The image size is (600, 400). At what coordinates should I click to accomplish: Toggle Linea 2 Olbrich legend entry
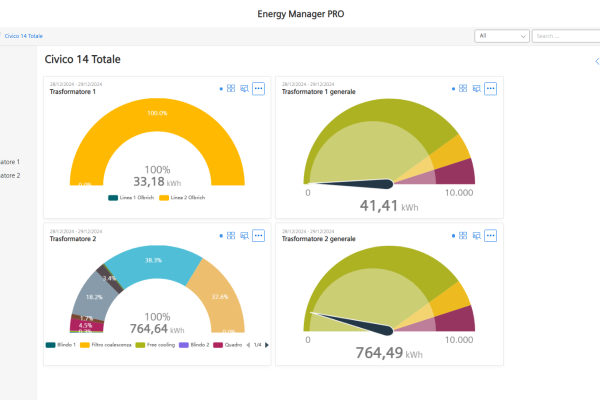182,198
